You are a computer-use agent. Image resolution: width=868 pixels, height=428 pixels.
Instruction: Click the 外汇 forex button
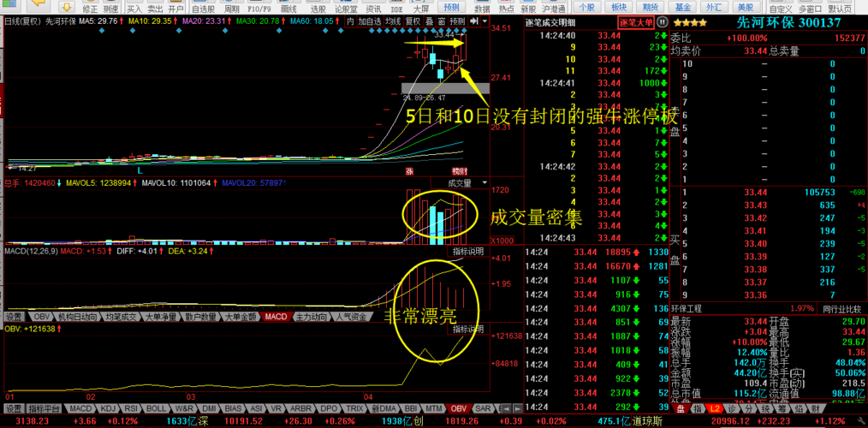[714, 7]
